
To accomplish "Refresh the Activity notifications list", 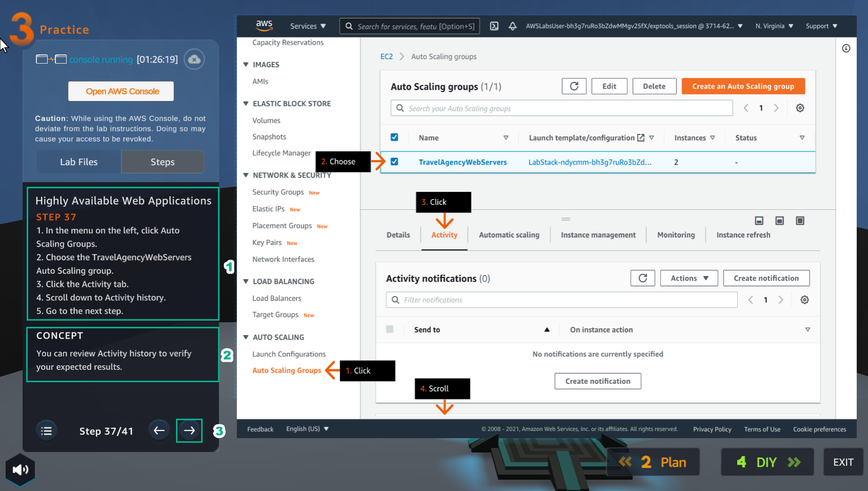I will click(643, 278).
